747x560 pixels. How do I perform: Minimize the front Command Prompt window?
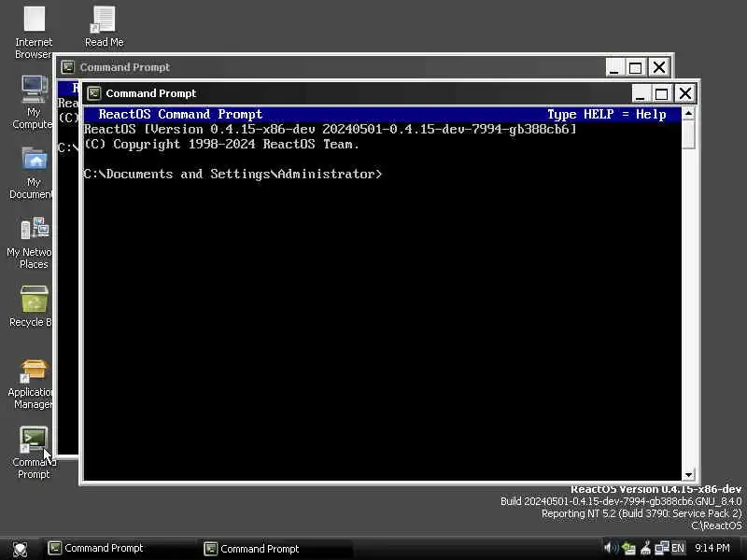(641, 93)
